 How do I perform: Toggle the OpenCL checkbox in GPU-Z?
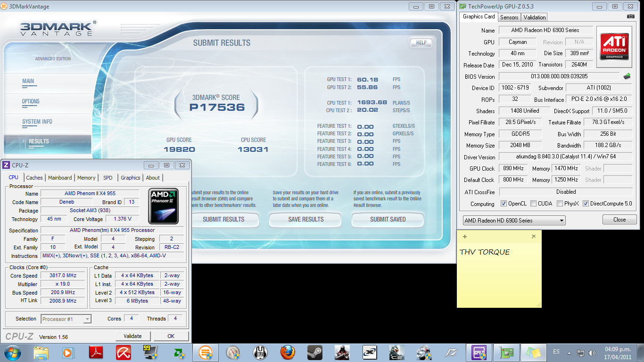pyautogui.click(x=504, y=204)
